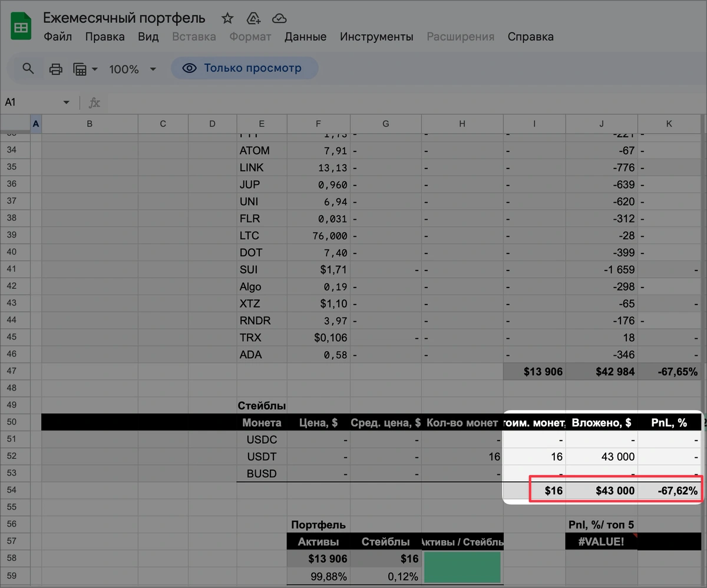Click the $43 000 total cell
The width and height of the screenshot is (707, 588).
coord(602,491)
